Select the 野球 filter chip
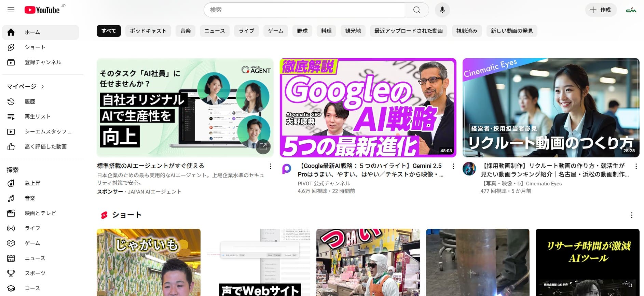This screenshot has width=644, height=296. [302, 31]
